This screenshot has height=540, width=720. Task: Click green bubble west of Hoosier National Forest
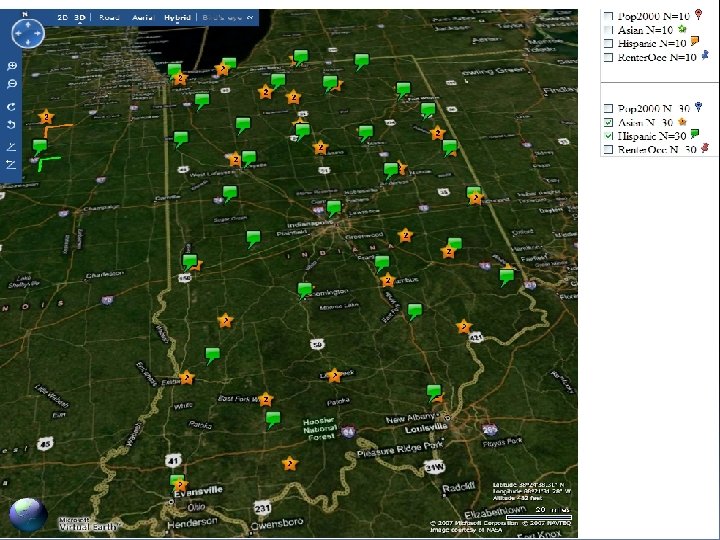(x=273, y=419)
